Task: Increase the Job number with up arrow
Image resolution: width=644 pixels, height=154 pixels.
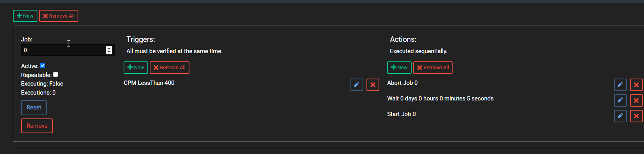Action: click(109, 48)
